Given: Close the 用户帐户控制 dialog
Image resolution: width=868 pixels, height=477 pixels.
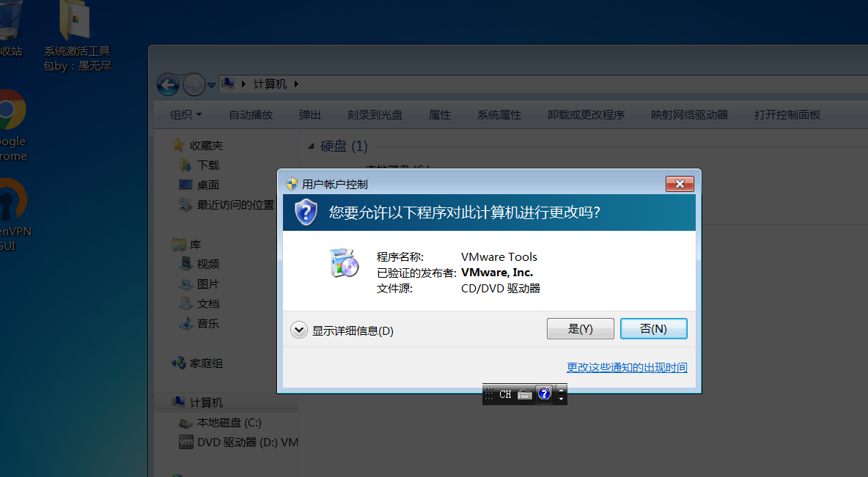Looking at the screenshot, I should tap(680, 184).
